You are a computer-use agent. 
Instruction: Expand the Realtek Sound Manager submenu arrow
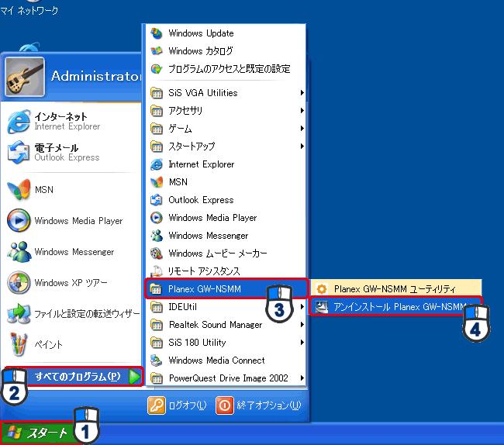click(302, 325)
